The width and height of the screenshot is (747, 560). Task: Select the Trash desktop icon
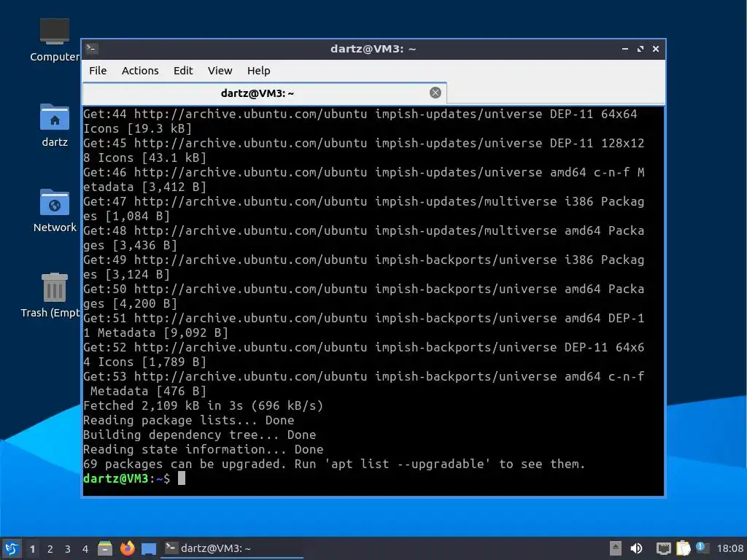tap(51, 295)
